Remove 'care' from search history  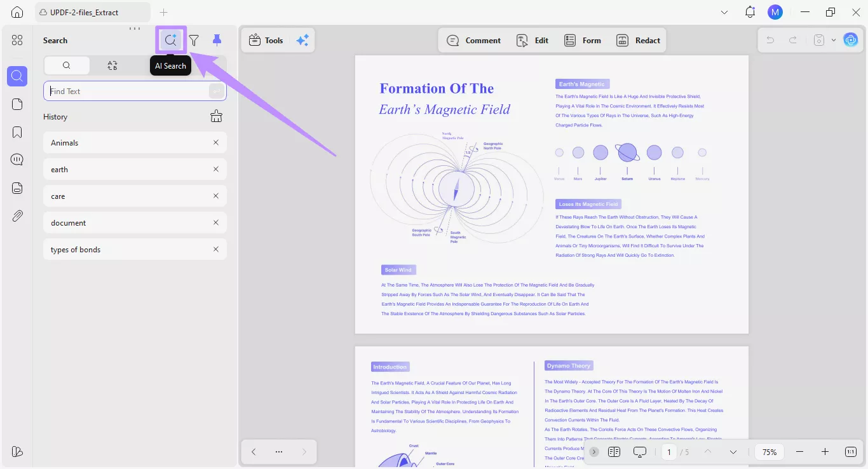[216, 196]
